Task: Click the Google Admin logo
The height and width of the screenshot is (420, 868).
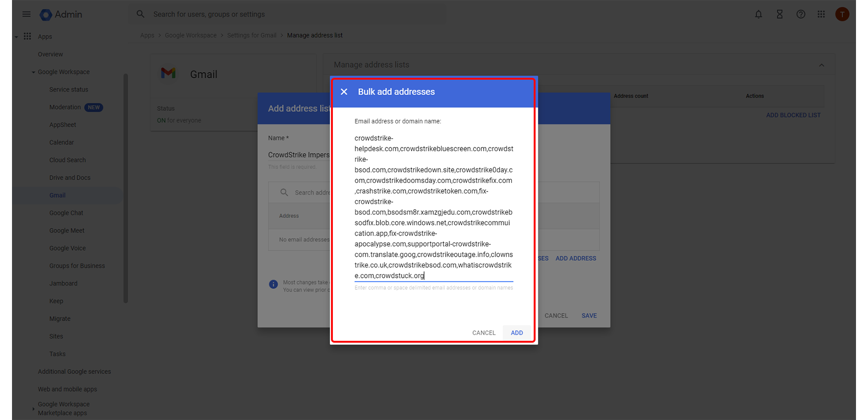Action: tap(46, 15)
